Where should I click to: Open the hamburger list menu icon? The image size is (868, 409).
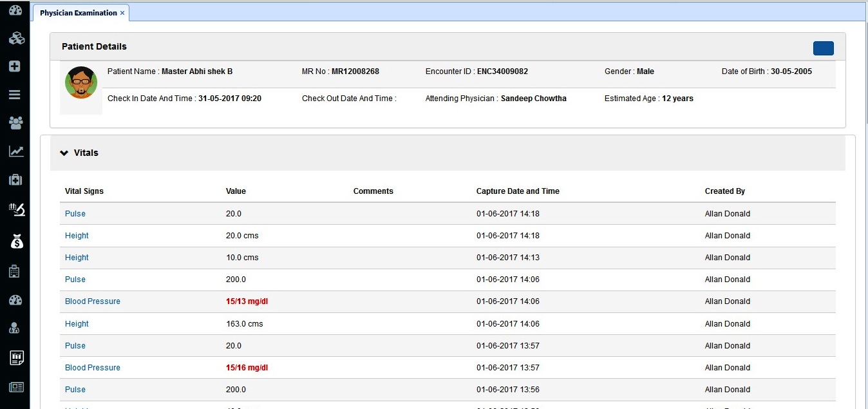coord(15,95)
